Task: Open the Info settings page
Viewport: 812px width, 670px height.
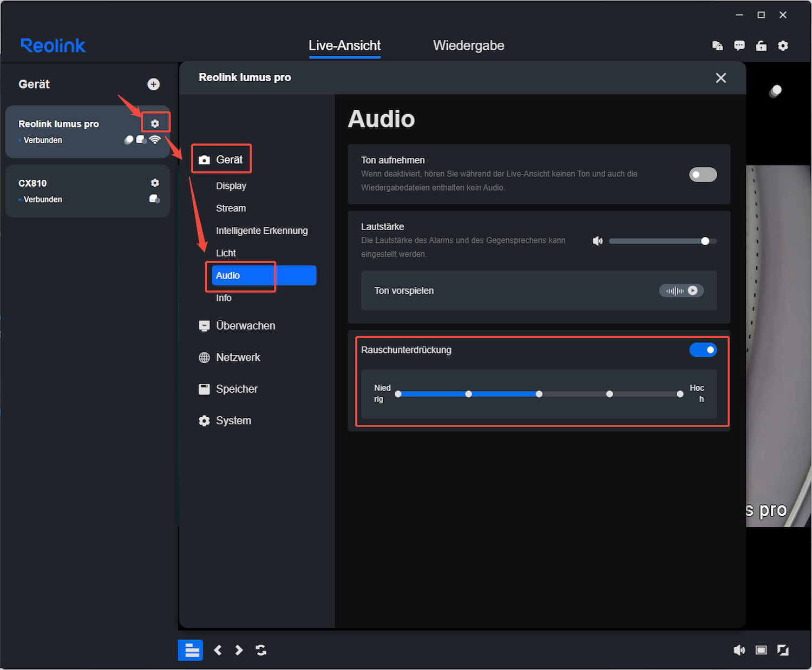Action: (x=224, y=298)
